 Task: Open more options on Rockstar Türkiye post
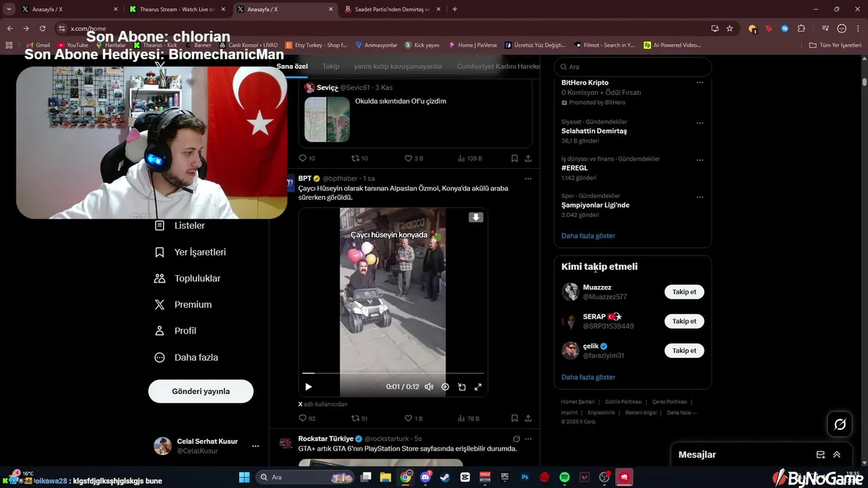(x=528, y=439)
